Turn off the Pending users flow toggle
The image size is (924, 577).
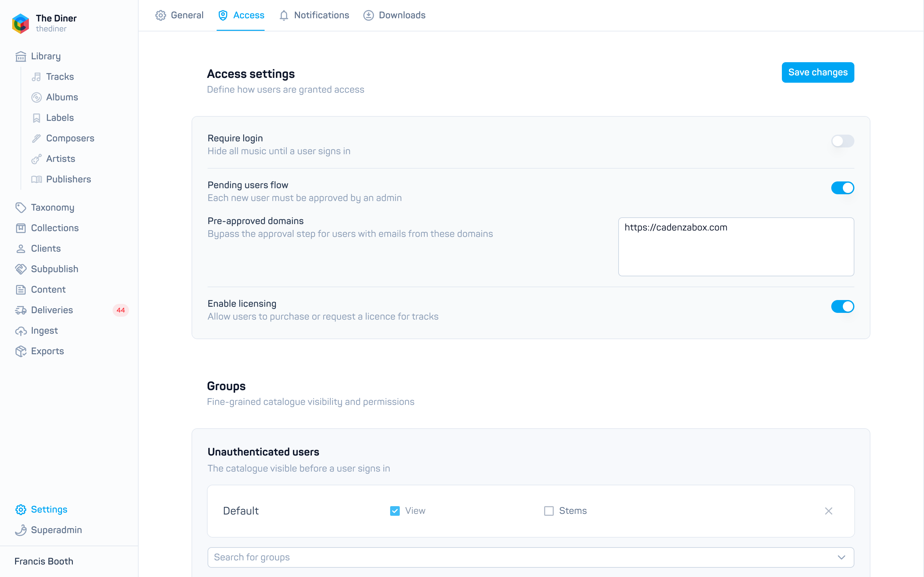(842, 188)
